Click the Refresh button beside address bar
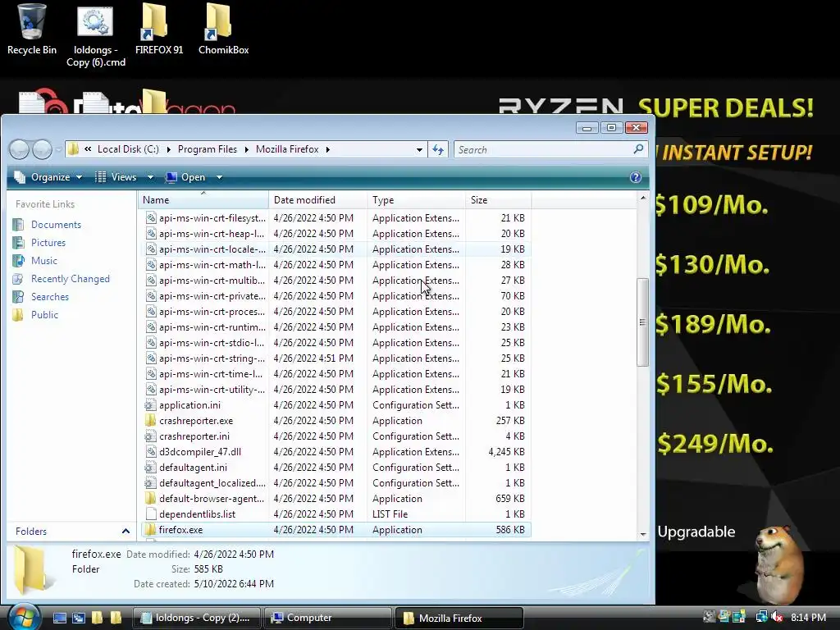The width and height of the screenshot is (840, 630). [x=438, y=149]
